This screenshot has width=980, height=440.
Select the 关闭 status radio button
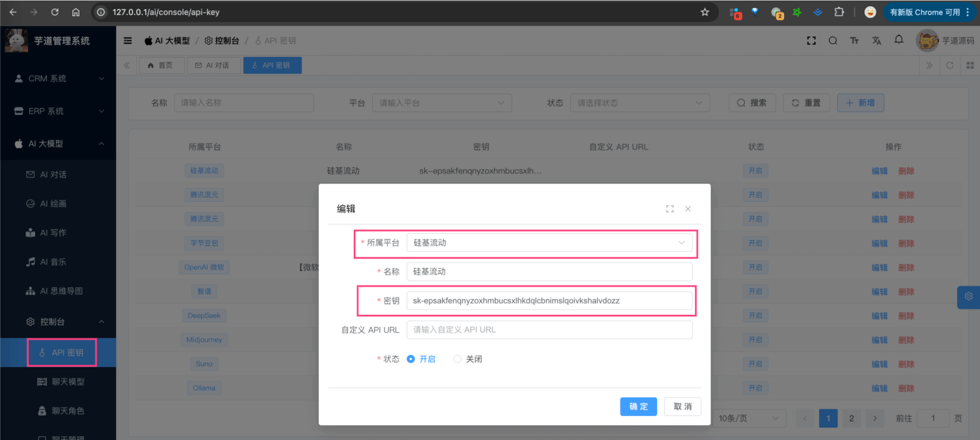(x=457, y=359)
